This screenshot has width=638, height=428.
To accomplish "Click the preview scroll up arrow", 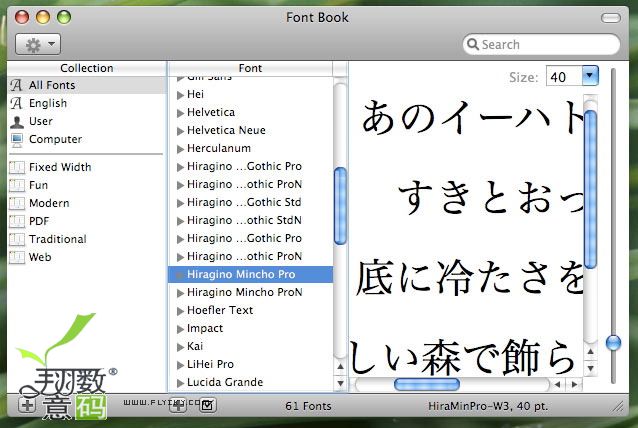I will tap(590, 351).
